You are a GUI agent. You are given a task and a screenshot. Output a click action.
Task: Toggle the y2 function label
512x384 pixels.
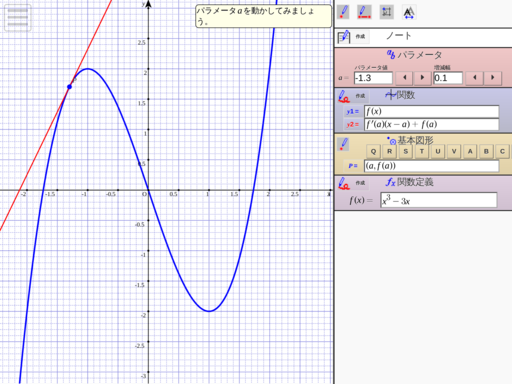[x=353, y=125]
